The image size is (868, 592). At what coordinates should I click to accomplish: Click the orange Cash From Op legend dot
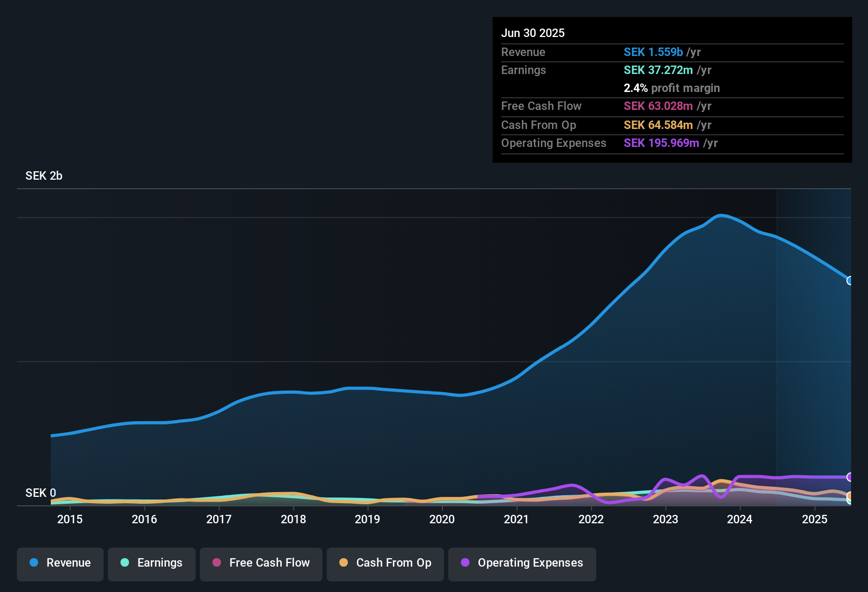click(343, 563)
